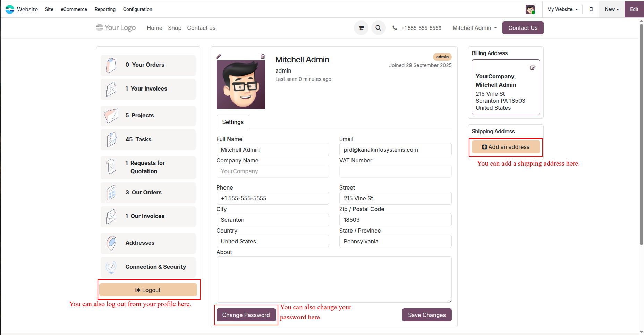Open the State / Province selection field
This screenshot has height=335, width=644.
396,241
